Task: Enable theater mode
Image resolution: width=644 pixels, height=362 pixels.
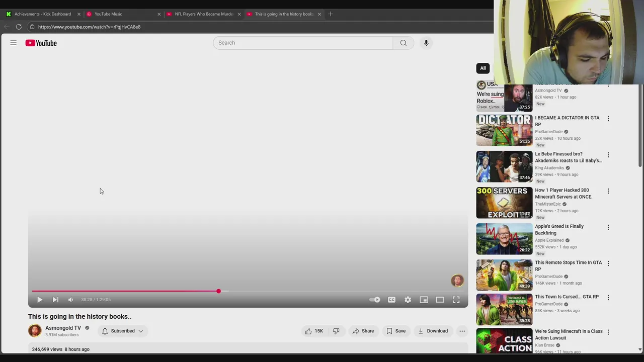Action: pos(440,300)
